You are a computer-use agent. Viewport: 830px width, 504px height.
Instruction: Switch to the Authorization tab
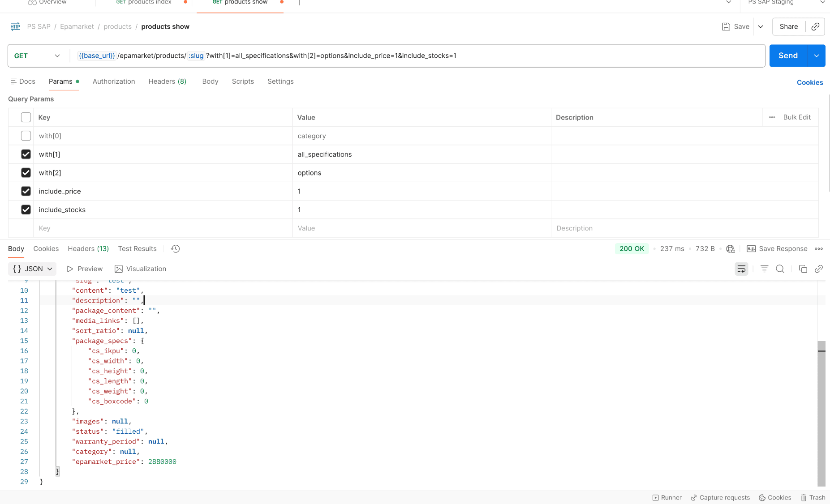pos(114,81)
